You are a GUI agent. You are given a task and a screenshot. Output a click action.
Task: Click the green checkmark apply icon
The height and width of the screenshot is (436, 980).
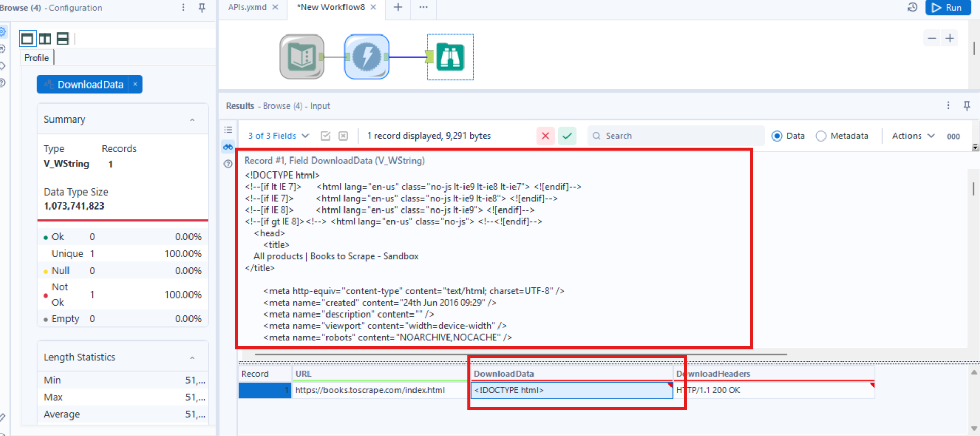click(x=567, y=136)
